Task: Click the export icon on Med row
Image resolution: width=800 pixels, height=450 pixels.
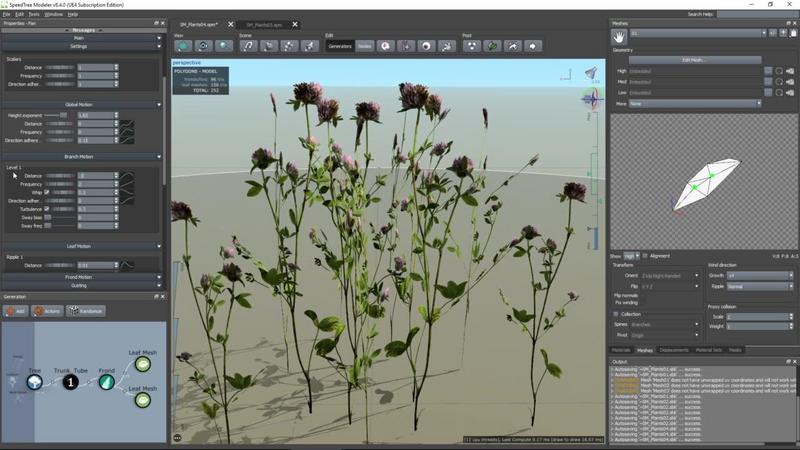Action: (790, 82)
